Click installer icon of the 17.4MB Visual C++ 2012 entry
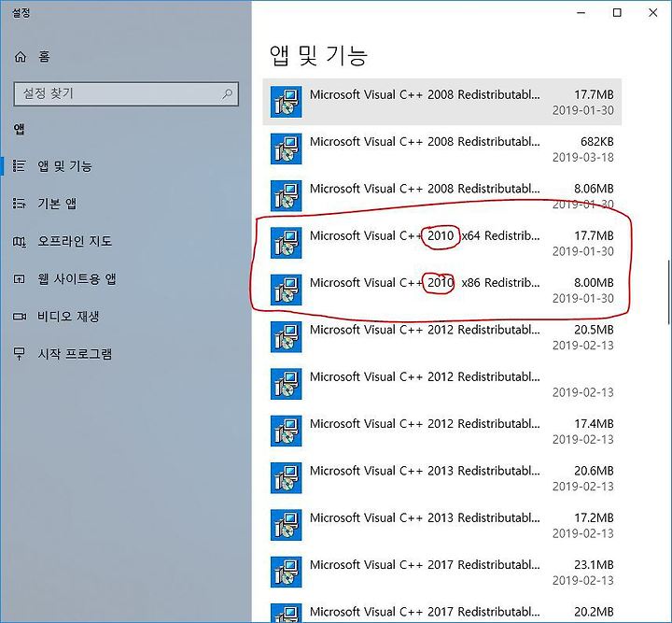This screenshot has width=672, height=623. (x=286, y=431)
